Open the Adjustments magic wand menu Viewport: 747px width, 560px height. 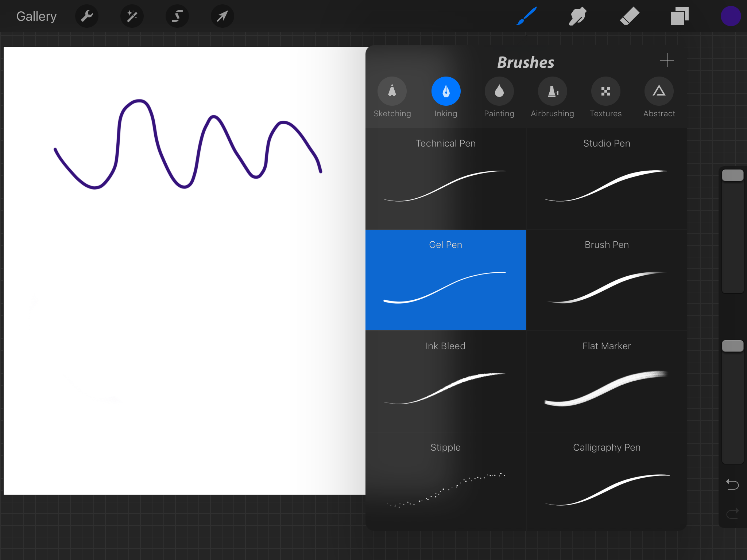[132, 16]
